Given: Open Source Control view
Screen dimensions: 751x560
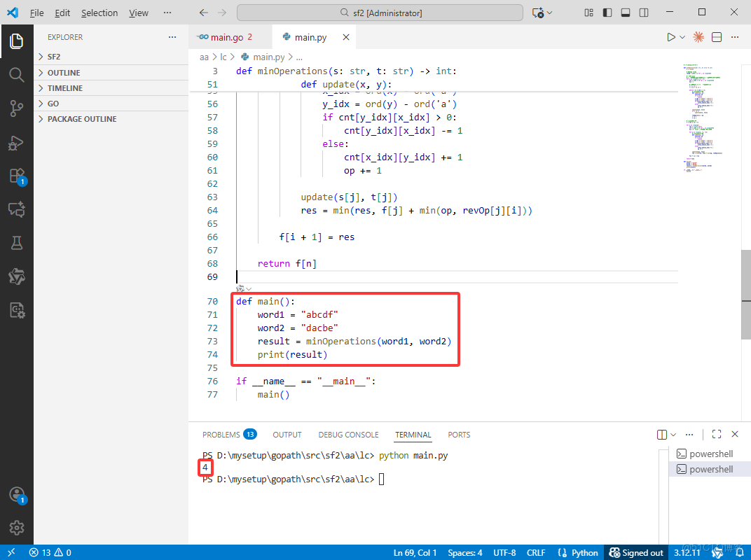Looking at the screenshot, I should tap(17, 108).
